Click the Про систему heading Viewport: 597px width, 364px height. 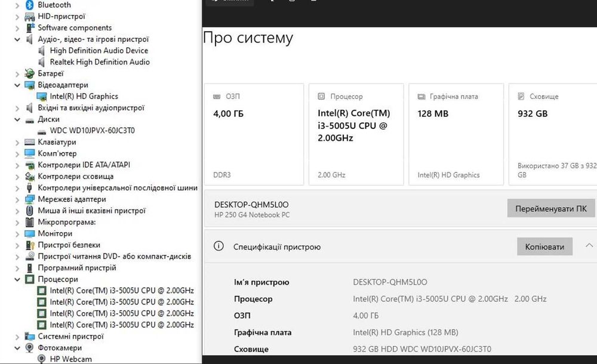(248, 38)
